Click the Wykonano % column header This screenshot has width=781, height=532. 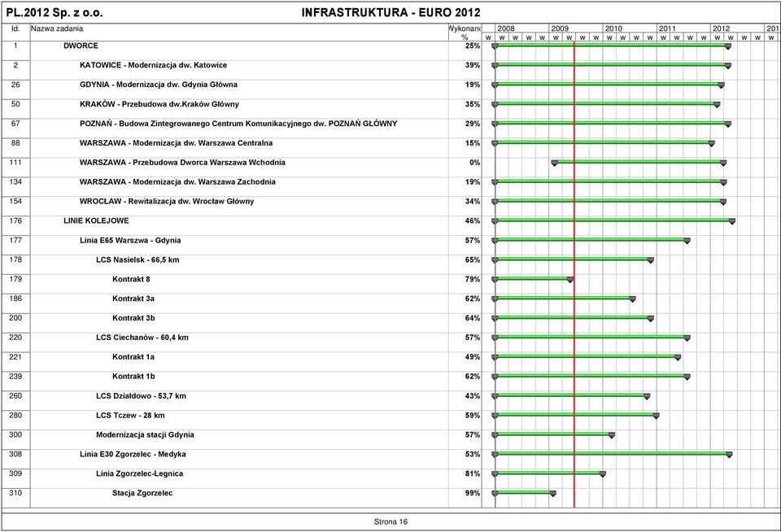click(465, 33)
